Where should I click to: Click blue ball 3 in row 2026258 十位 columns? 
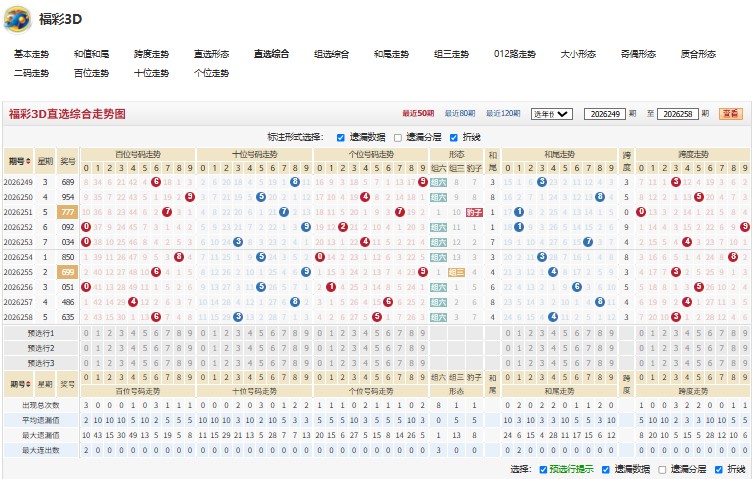coord(238,317)
